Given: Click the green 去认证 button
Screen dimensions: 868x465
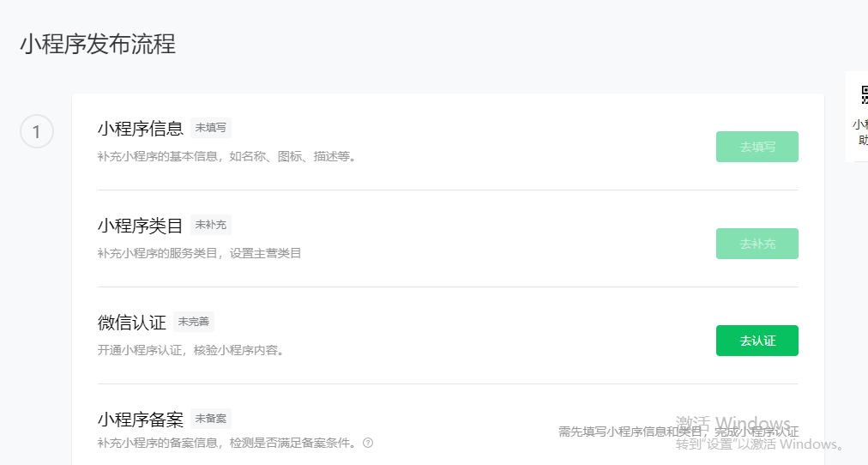Looking at the screenshot, I should (x=756, y=341).
